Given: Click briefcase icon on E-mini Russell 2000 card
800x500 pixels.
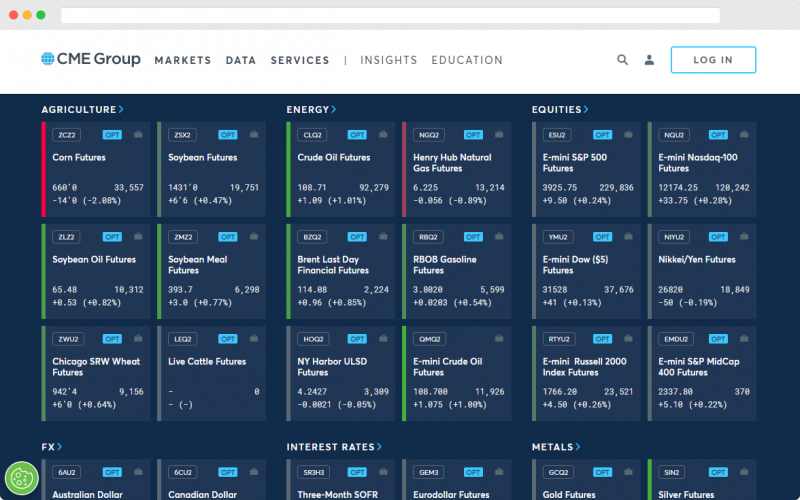Looking at the screenshot, I should pyautogui.click(x=628, y=339).
